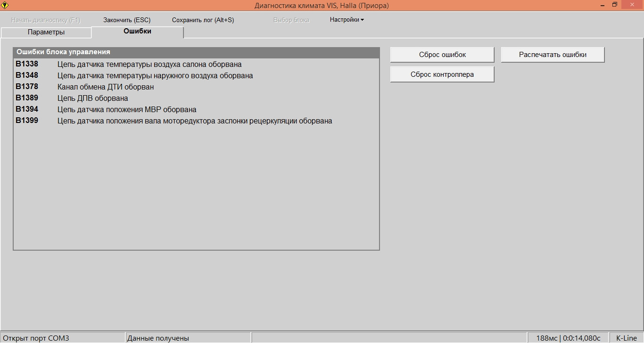The image size is (644, 343).
Task: Click the greyed 'Начать диагностику (F1)' item
Action: [46, 20]
